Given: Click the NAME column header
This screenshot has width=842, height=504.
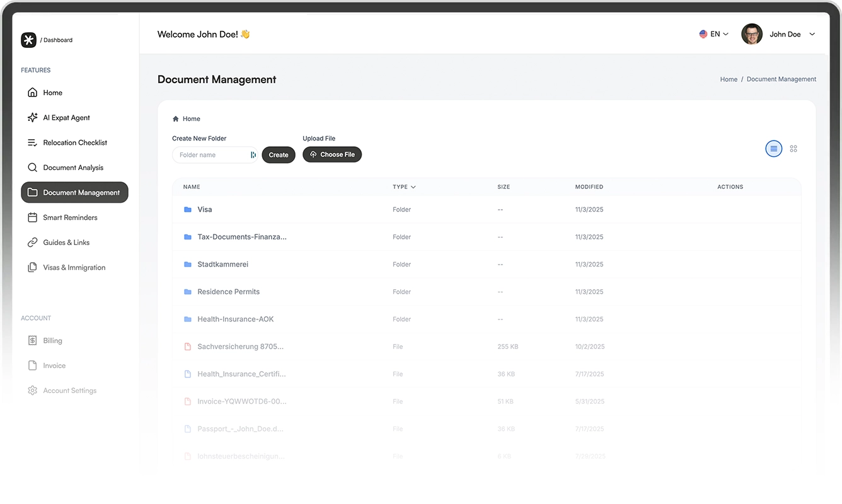Looking at the screenshot, I should tap(192, 187).
